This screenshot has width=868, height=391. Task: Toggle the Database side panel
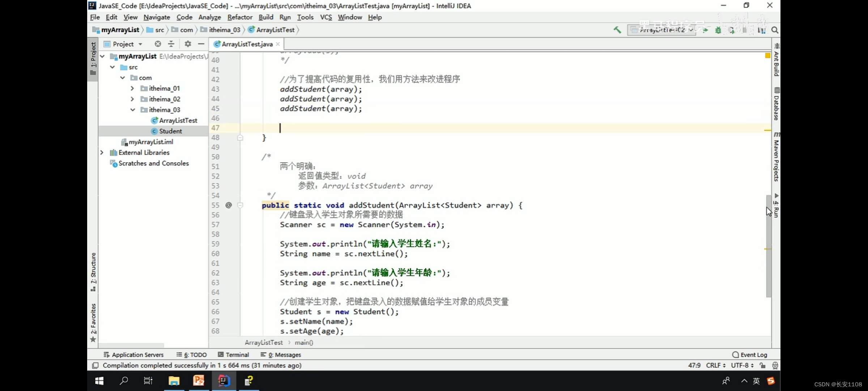tap(776, 104)
